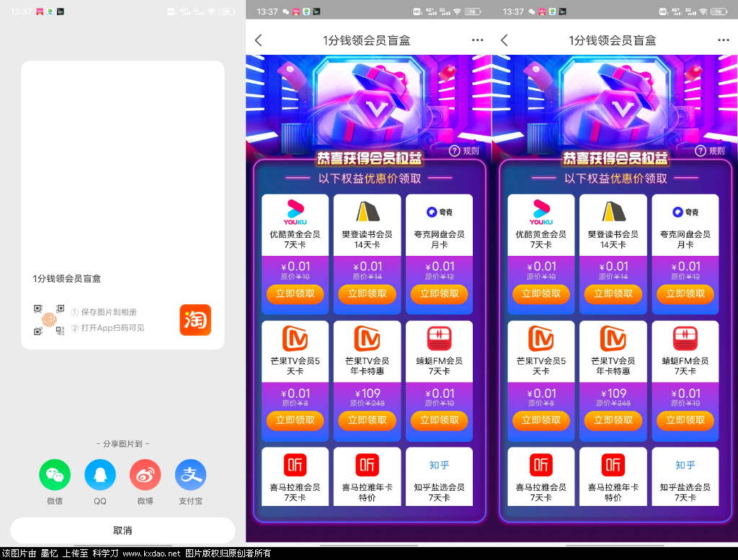Tap the 喜马拉雅年卡特价 card on the middle screen

point(367,476)
